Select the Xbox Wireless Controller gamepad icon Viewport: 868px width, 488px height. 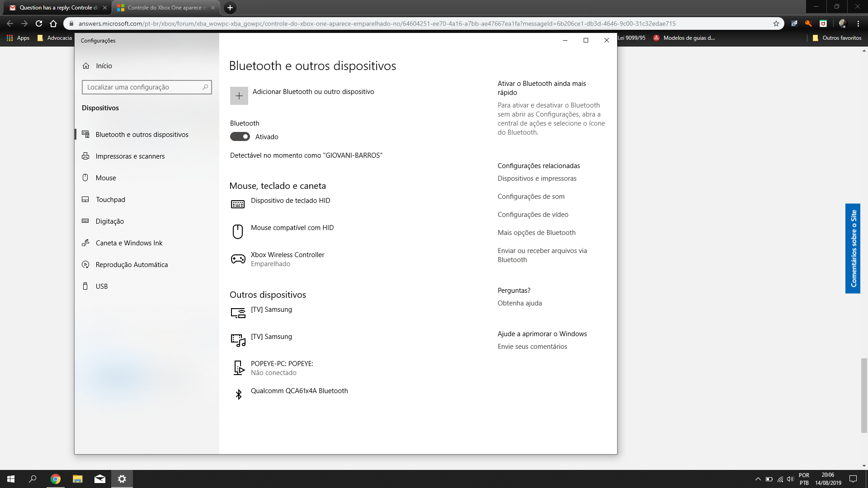[x=238, y=259]
